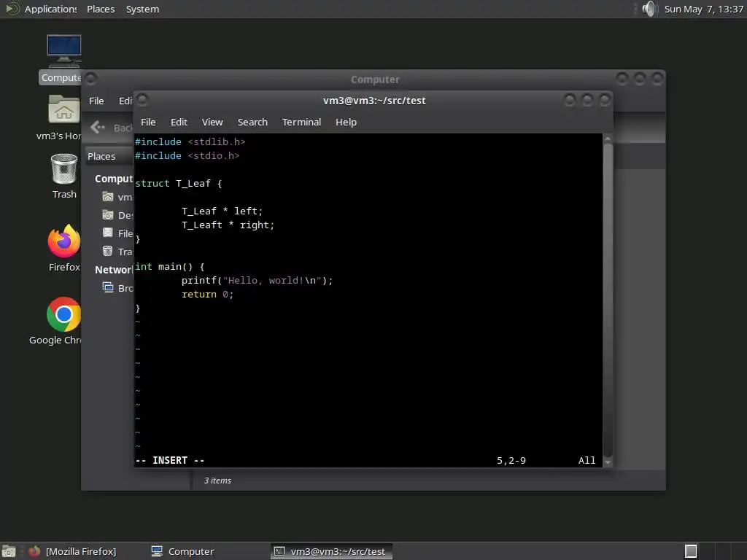Viewport: 747px width, 560px height.
Task: Maximize the Computer window
Action: 639,79
